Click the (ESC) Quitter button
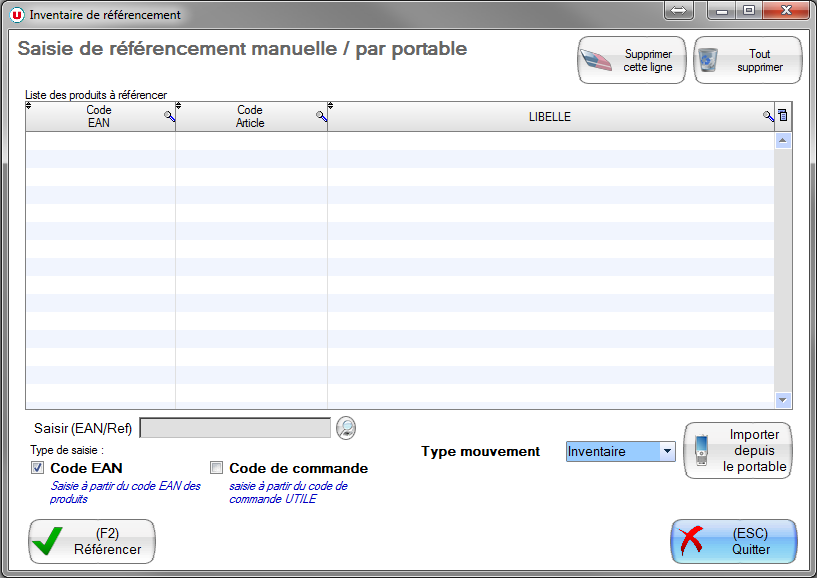This screenshot has height=578, width=817. pos(733,541)
